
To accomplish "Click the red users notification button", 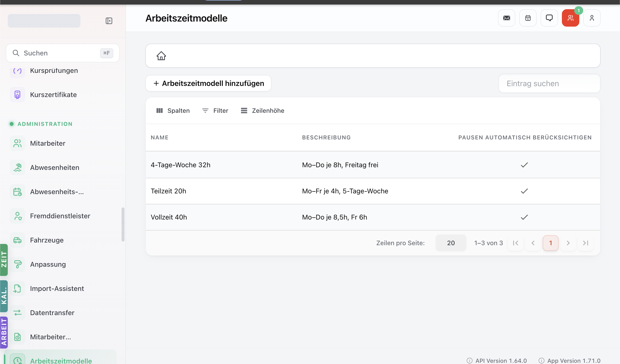I will click(570, 18).
